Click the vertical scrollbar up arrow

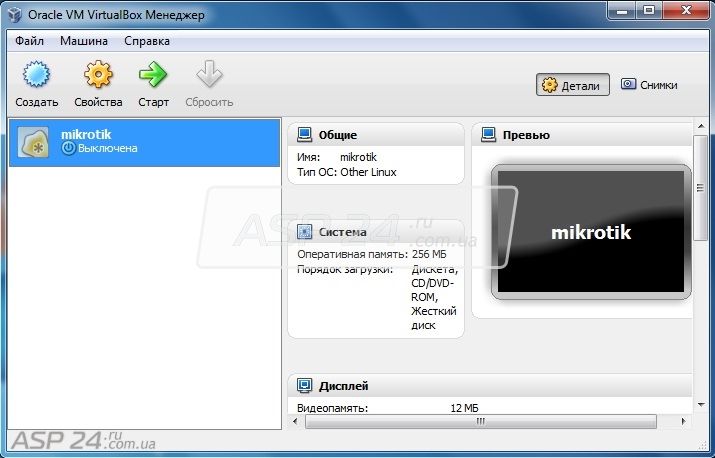[x=701, y=126]
